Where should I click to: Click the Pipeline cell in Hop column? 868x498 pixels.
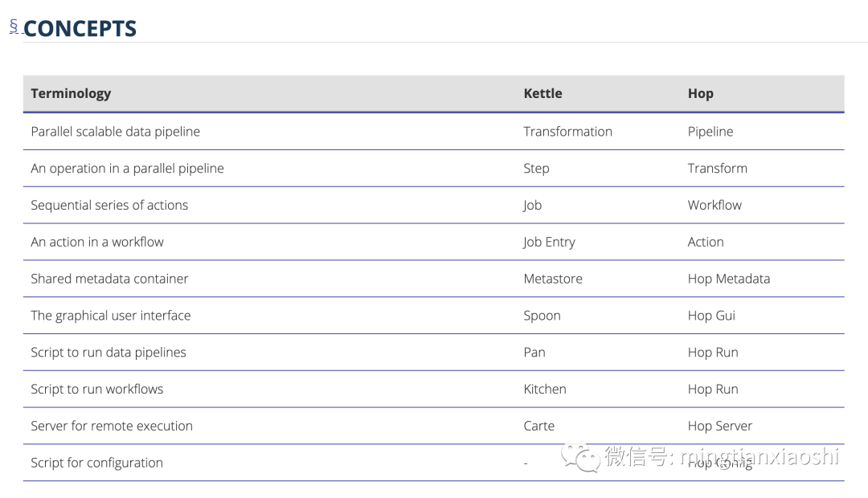[x=710, y=132]
